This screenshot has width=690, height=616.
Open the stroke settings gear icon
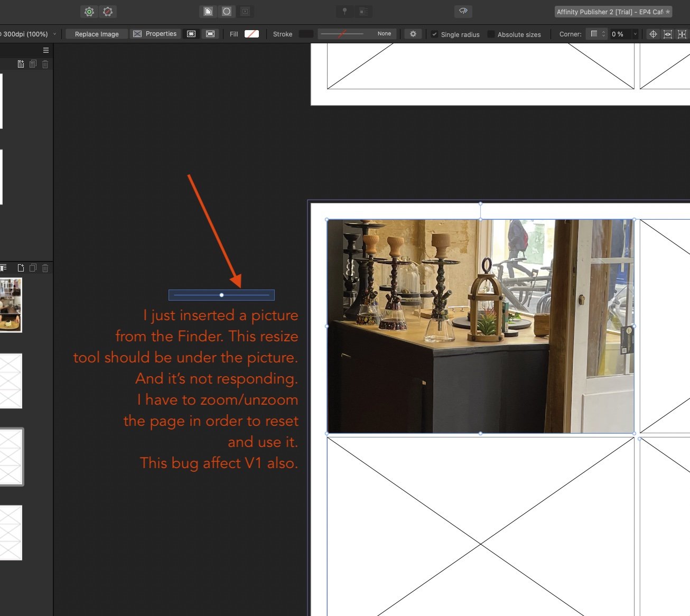coord(413,34)
